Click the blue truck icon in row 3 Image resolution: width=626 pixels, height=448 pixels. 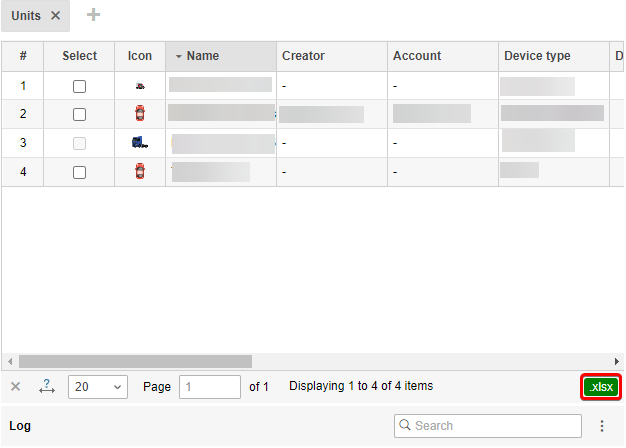140,142
